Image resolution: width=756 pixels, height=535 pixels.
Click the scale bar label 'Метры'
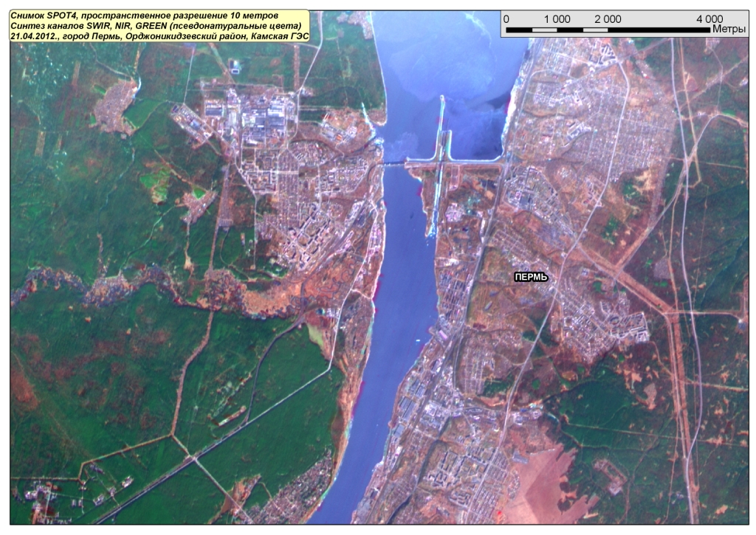(x=729, y=30)
